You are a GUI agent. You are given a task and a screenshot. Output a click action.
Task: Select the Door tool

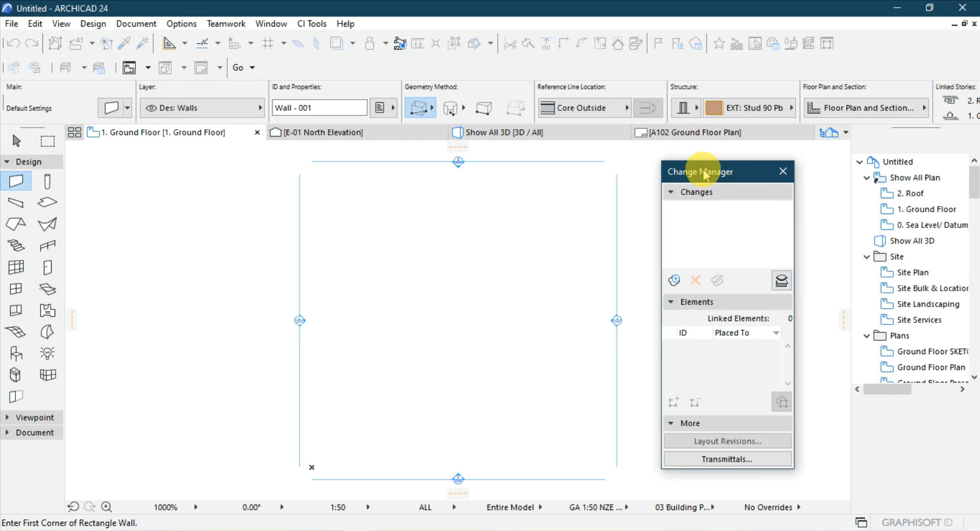point(47,267)
